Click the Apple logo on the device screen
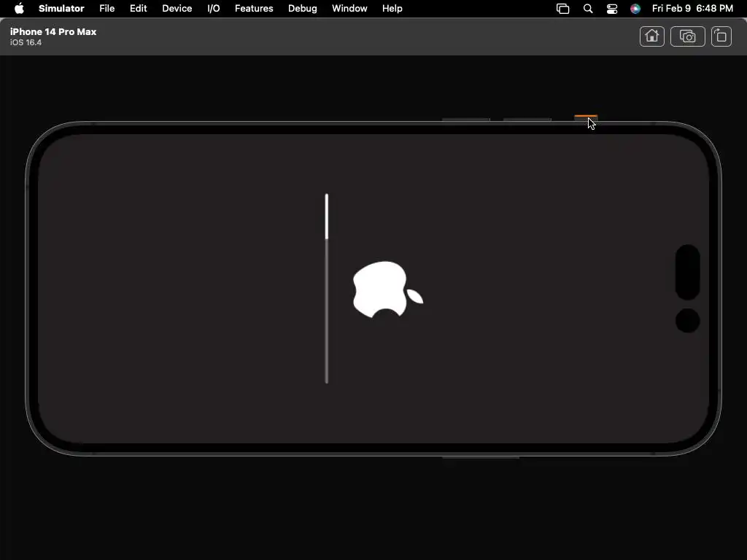Image resolution: width=747 pixels, height=560 pixels. [x=388, y=289]
